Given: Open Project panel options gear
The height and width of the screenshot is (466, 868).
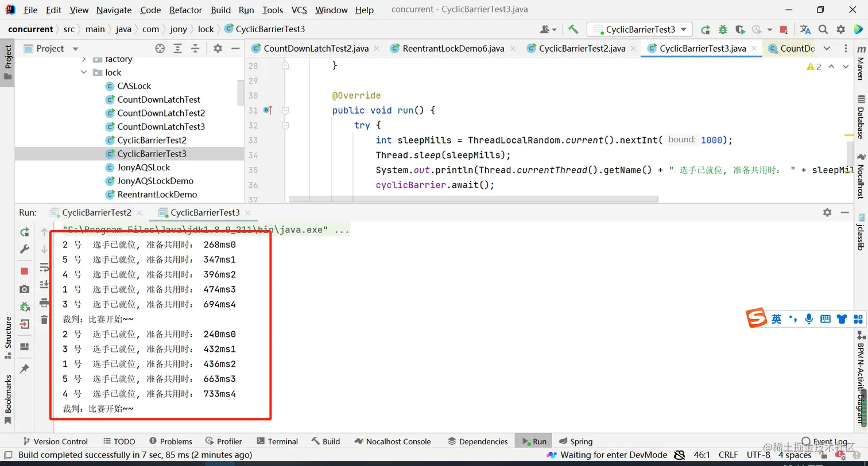Looking at the screenshot, I should (x=218, y=49).
